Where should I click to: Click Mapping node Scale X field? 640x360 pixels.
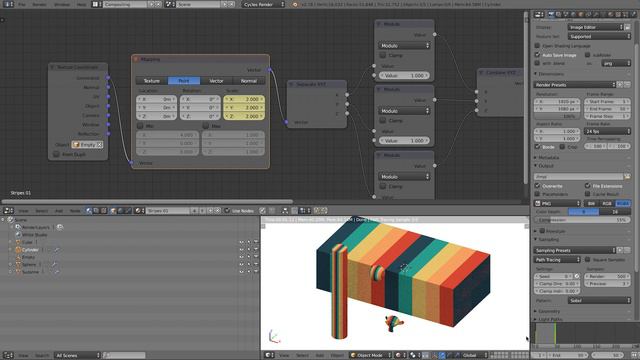[244, 99]
